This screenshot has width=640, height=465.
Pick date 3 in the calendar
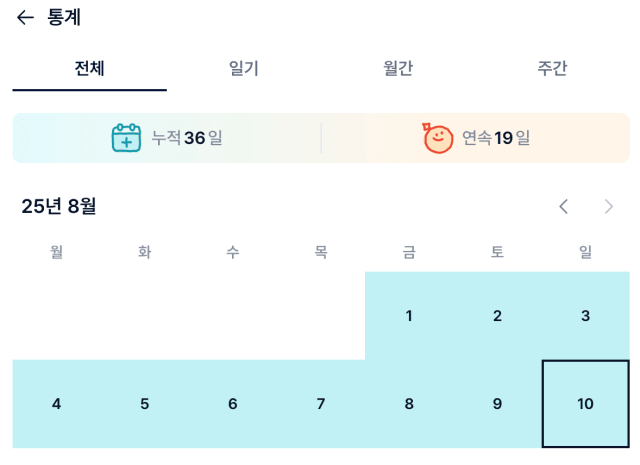pyautogui.click(x=585, y=316)
